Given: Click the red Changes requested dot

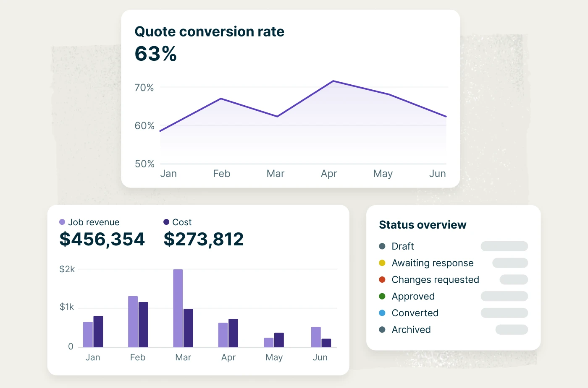Looking at the screenshot, I should 382,280.
